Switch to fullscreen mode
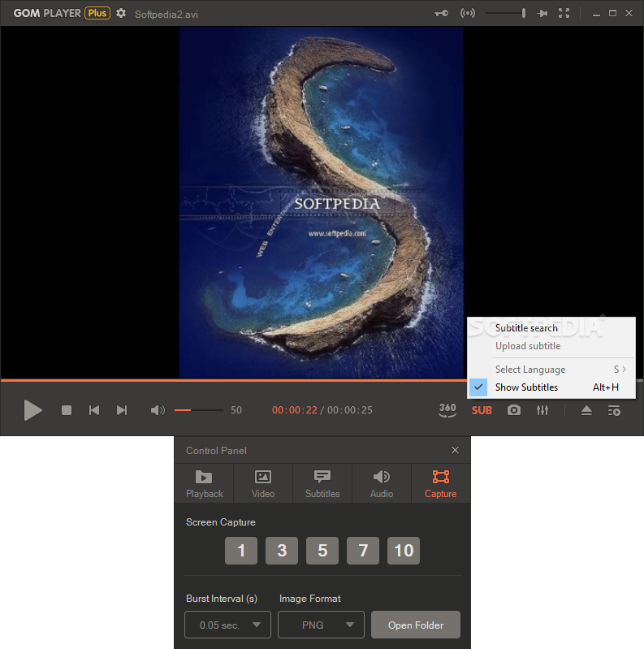Viewport: 644px width, 649px height. point(564,13)
